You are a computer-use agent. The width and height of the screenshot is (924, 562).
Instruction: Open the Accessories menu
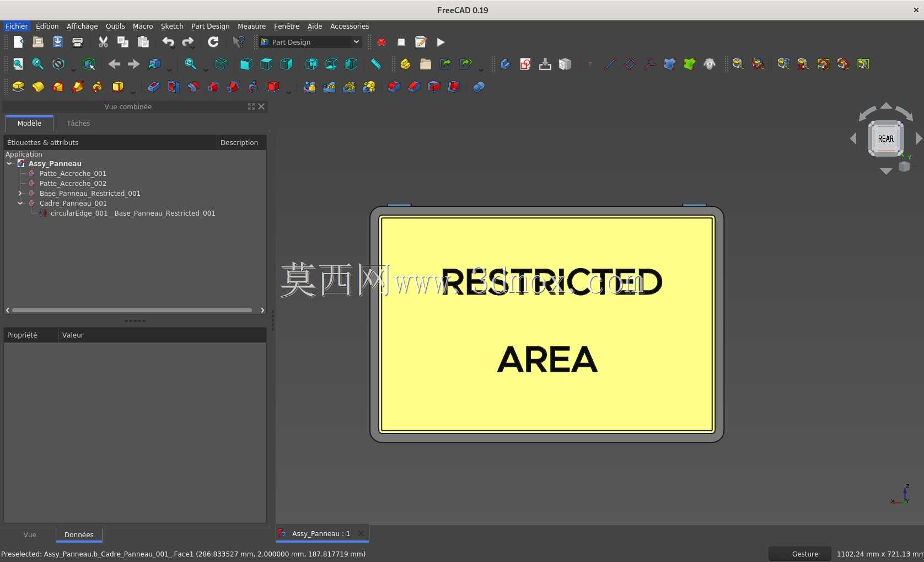(x=350, y=26)
